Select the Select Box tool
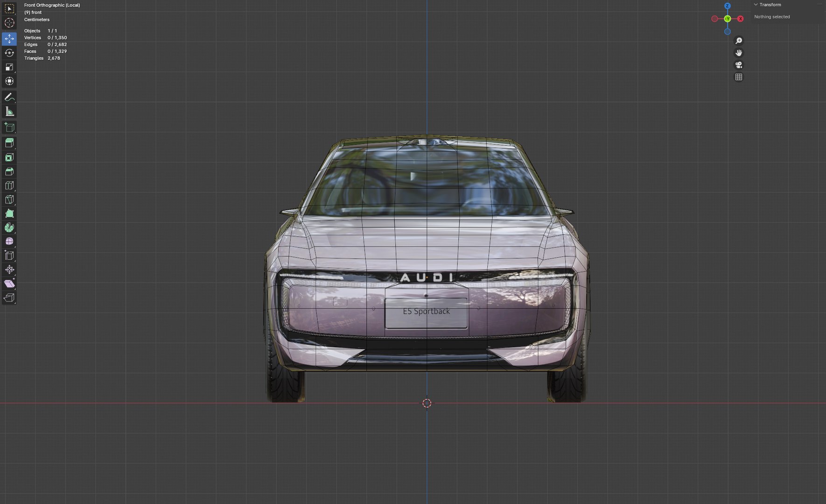This screenshot has height=504, width=826. (x=9, y=9)
